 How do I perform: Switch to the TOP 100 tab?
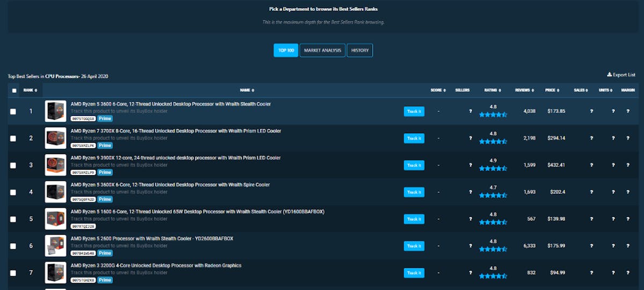pos(286,50)
